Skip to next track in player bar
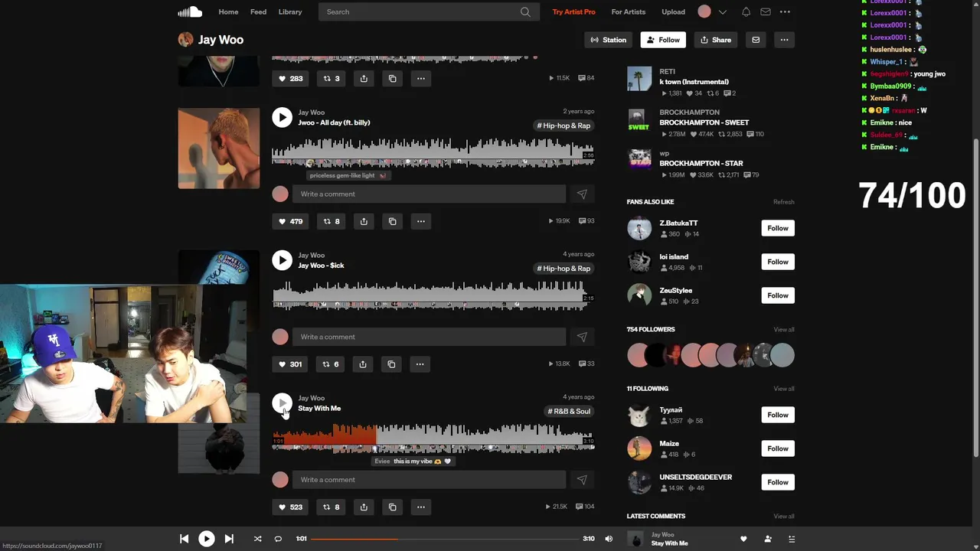The height and width of the screenshot is (551, 980). [229, 539]
